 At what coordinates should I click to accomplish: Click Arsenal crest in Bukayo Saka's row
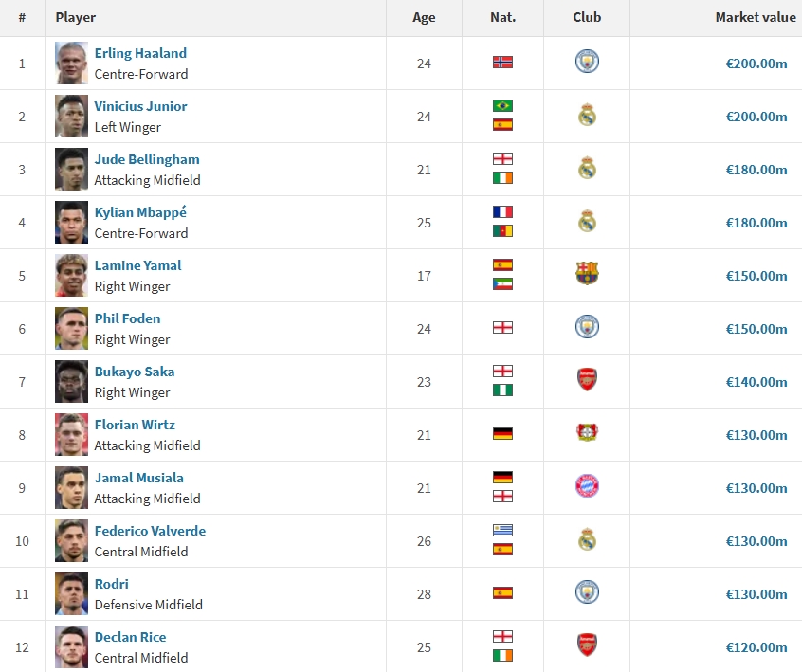click(587, 381)
